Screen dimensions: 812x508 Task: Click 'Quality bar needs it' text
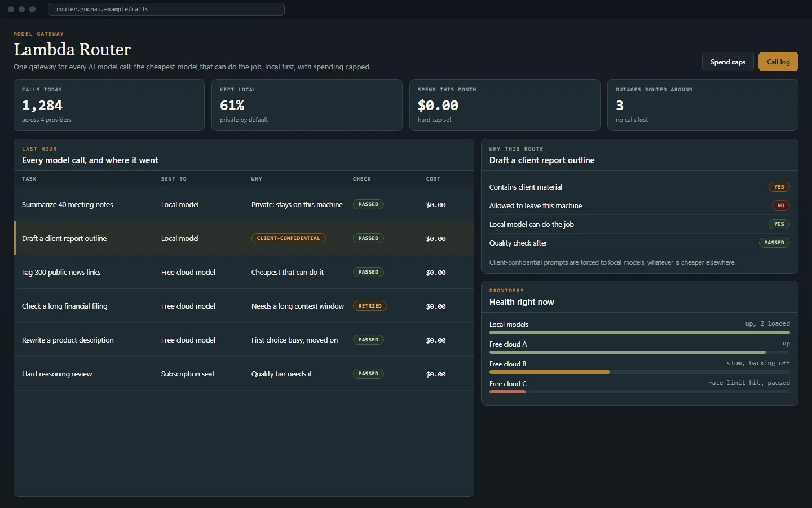point(281,374)
